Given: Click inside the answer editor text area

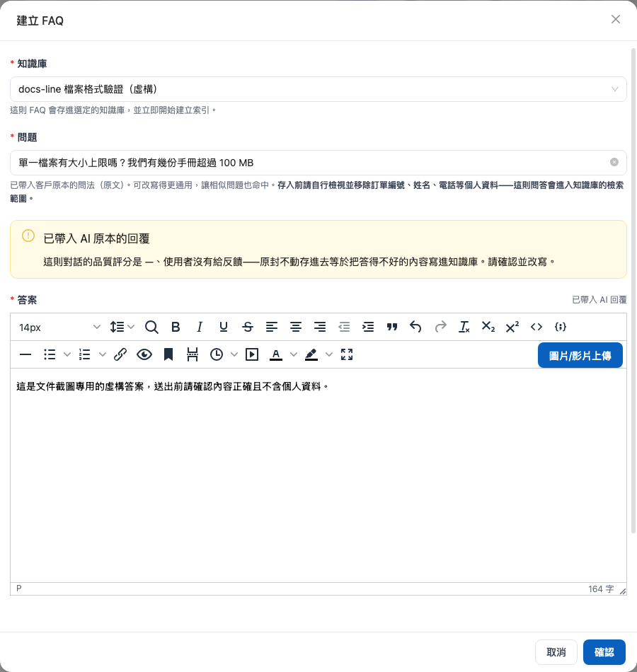Looking at the screenshot, I should point(318,475).
